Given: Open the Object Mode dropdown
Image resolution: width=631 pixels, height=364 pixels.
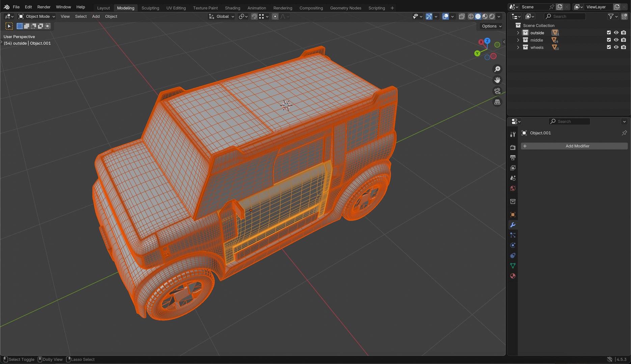Looking at the screenshot, I should 36,16.
